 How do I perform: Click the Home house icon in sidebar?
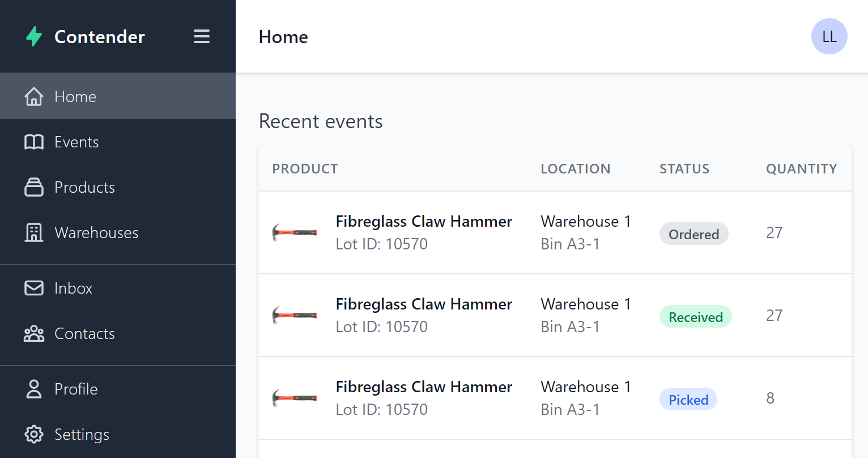tap(34, 96)
